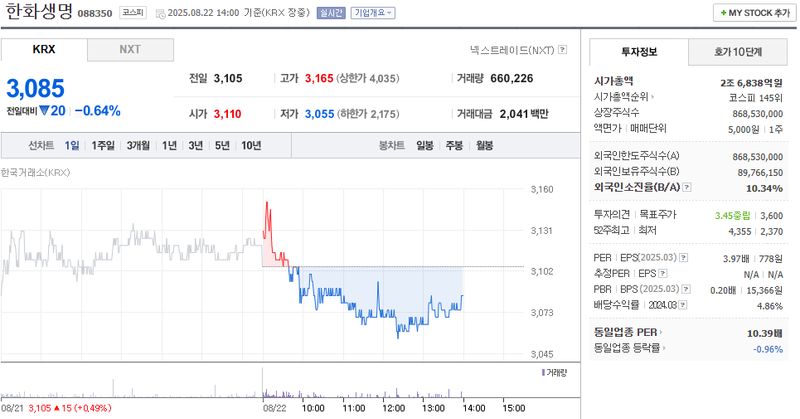Click the 거래대금 value 2,041 백만

[524, 114]
